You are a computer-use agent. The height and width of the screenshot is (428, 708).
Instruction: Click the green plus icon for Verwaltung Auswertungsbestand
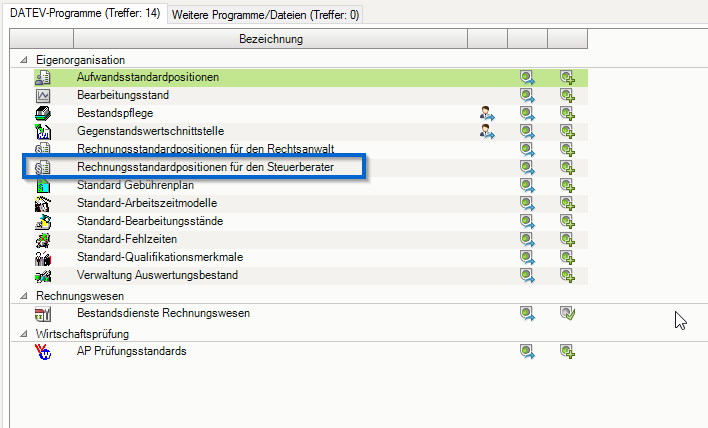click(x=567, y=275)
